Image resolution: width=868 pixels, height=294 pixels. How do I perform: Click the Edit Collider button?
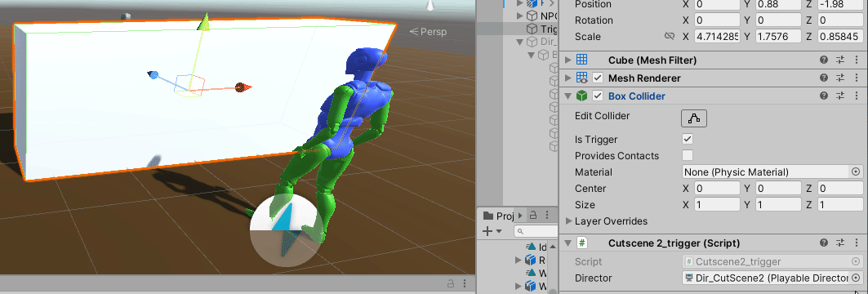(693, 118)
